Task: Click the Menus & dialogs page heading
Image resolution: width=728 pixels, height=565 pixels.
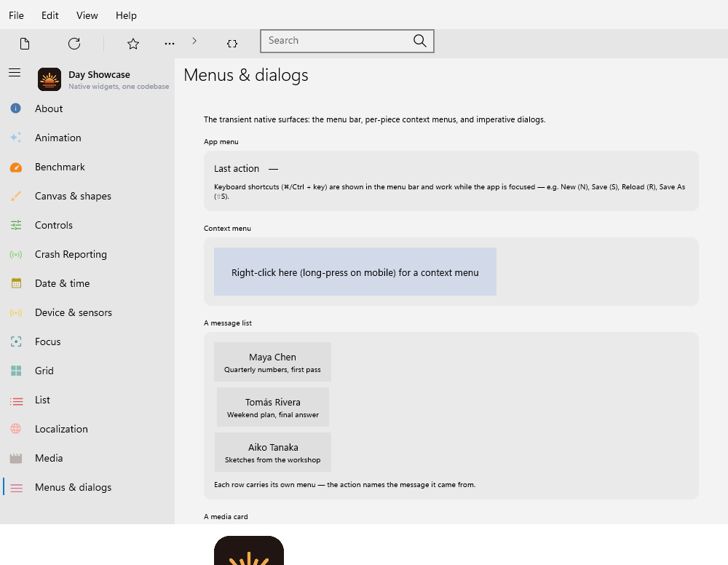Action: click(246, 75)
